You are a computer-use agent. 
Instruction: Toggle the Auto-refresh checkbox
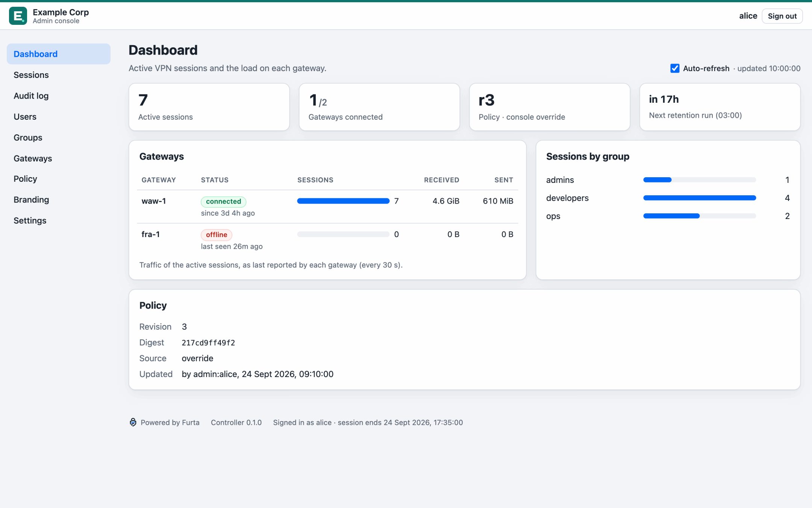tap(675, 68)
